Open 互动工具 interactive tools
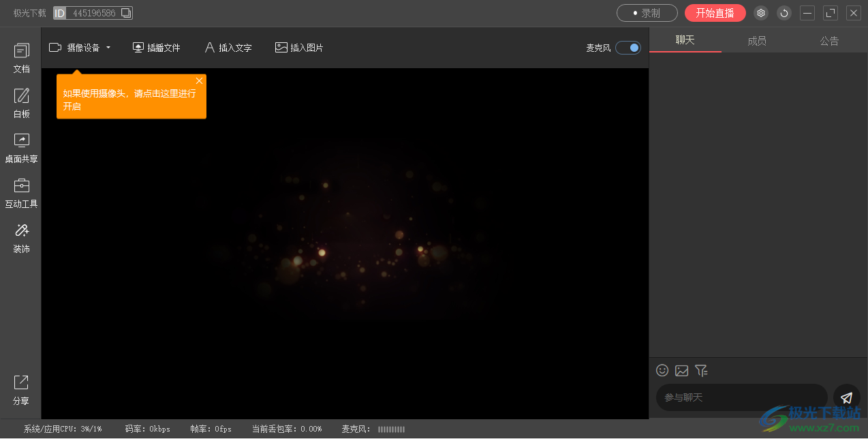This screenshot has width=868, height=439. click(21, 192)
